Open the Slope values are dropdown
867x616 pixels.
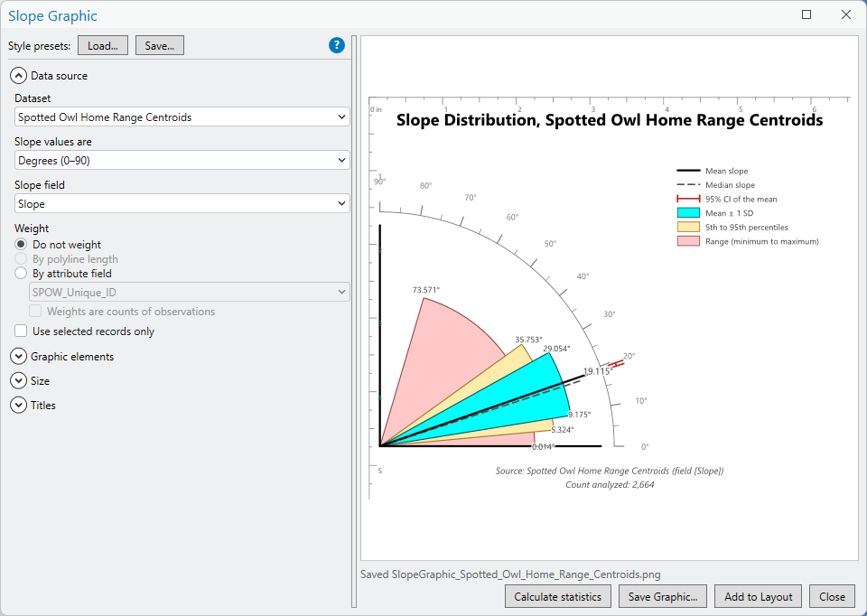[x=182, y=161]
